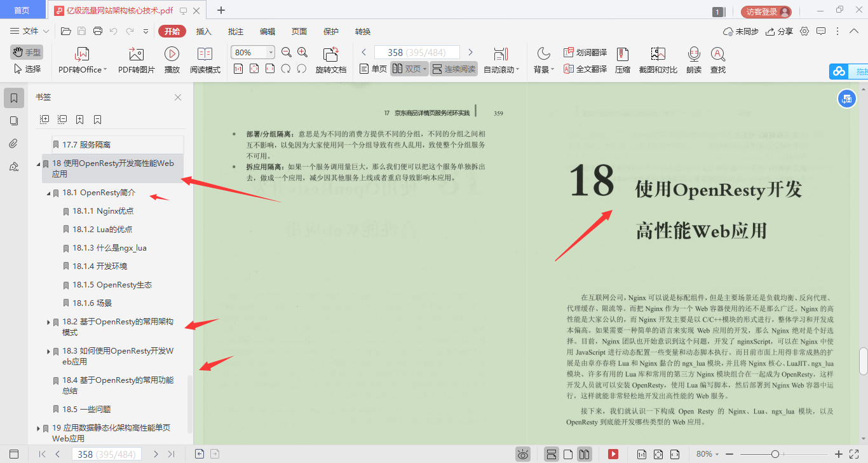868x463 pixels.
Task: Expand bookmark 18.2 基于OpenResty的常用架构模式
Action: [x=48, y=322]
